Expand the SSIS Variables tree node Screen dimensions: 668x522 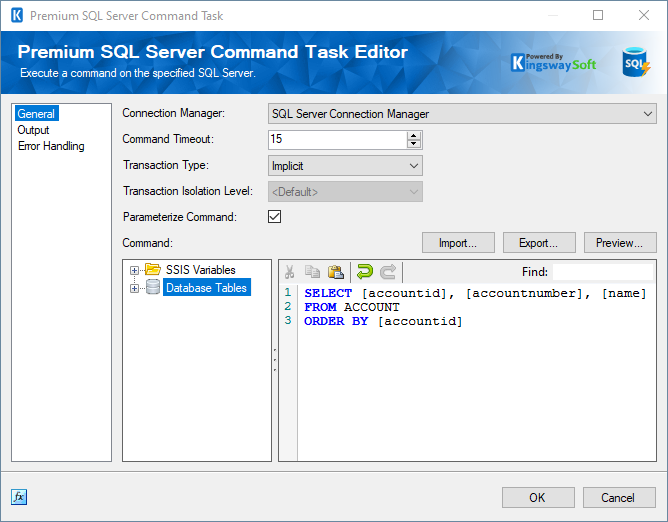coord(134,270)
